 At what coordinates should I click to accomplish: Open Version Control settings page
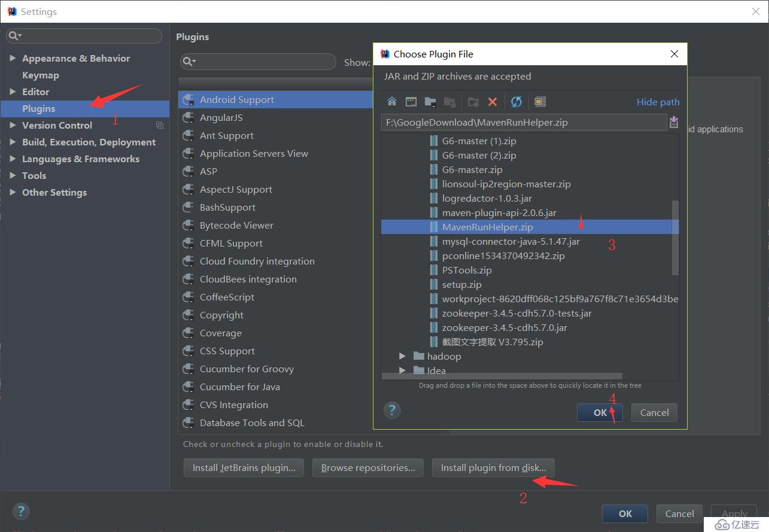point(57,125)
